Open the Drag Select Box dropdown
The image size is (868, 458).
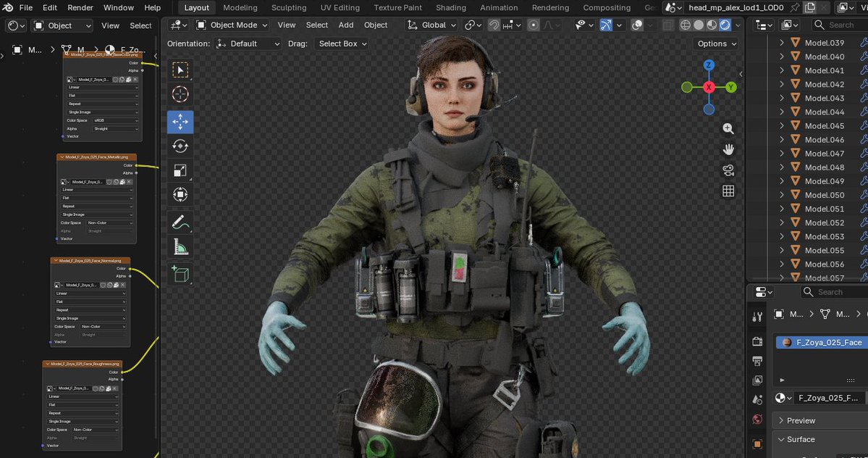click(x=342, y=43)
